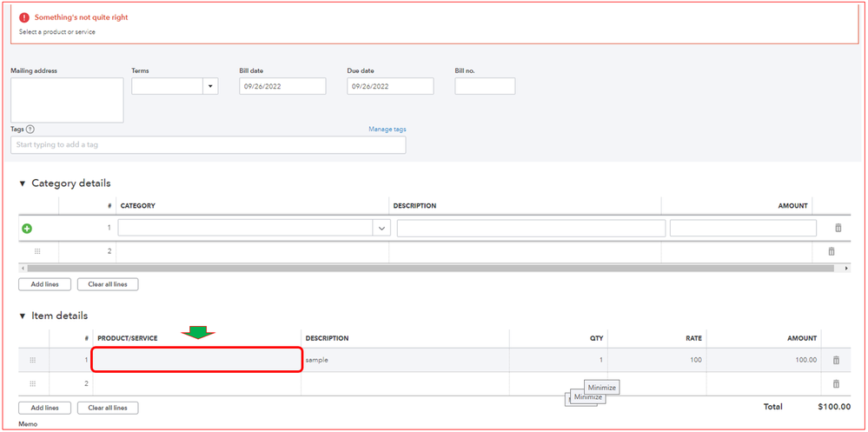Open Tags help question mark icon
The height and width of the screenshot is (432, 868).
pos(30,129)
